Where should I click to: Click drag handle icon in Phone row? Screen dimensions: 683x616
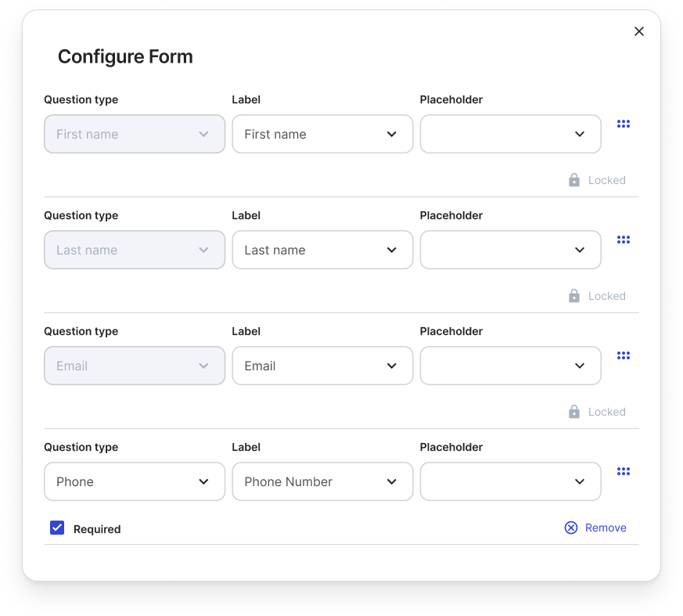click(623, 471)
